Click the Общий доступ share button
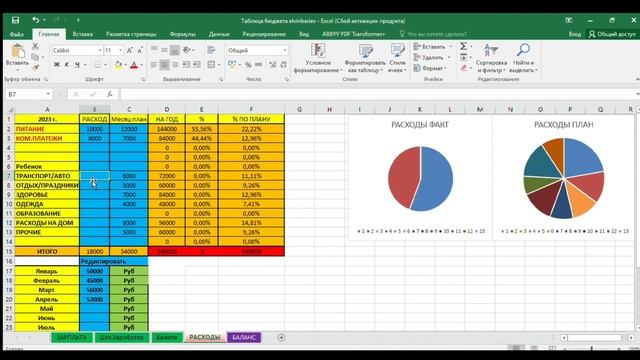Viewport: 640px width, 360px height. (x=612, y=34)
